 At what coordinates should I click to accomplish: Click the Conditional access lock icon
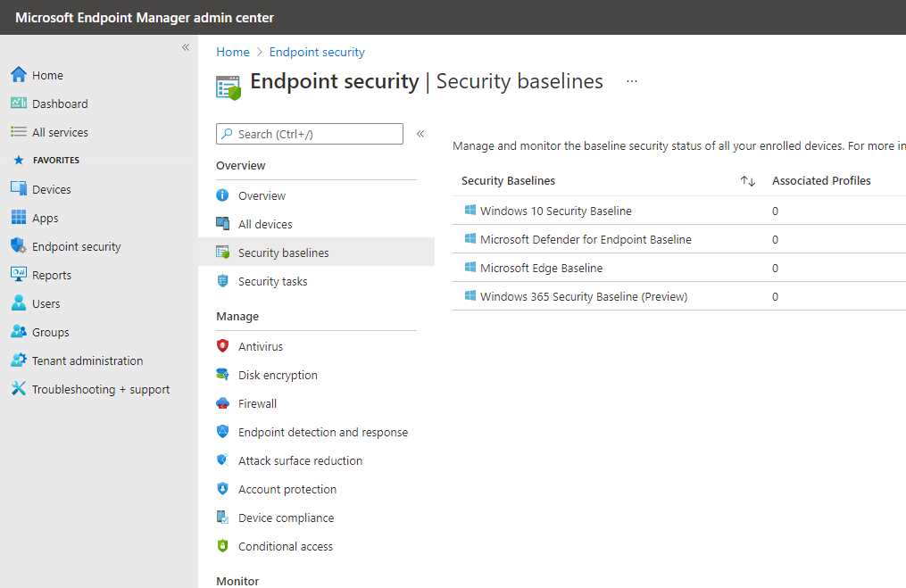point(222,546)
